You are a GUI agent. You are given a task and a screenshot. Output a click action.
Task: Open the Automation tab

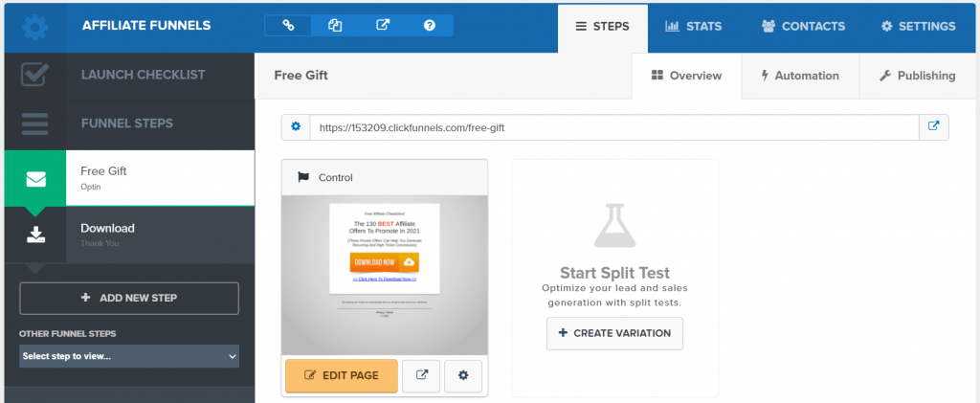[801, 76]
